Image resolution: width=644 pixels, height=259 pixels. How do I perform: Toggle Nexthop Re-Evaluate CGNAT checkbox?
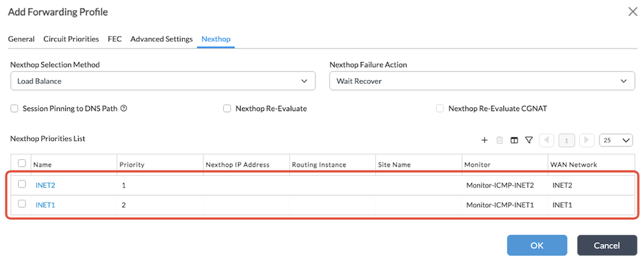point(440,109)
